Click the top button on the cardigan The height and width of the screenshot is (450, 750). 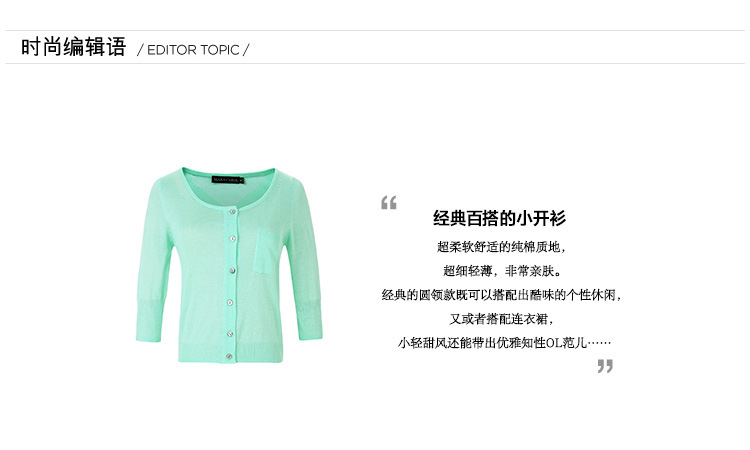[232, 210]
